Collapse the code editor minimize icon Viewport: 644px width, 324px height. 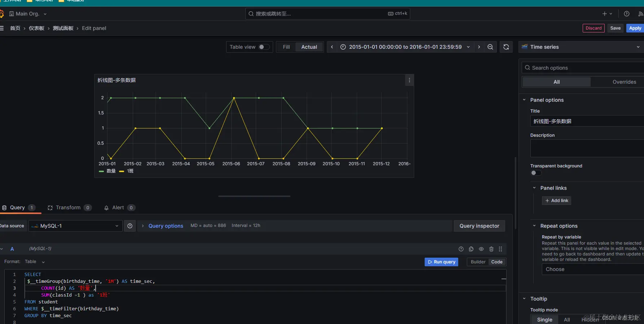pos(504,279)
